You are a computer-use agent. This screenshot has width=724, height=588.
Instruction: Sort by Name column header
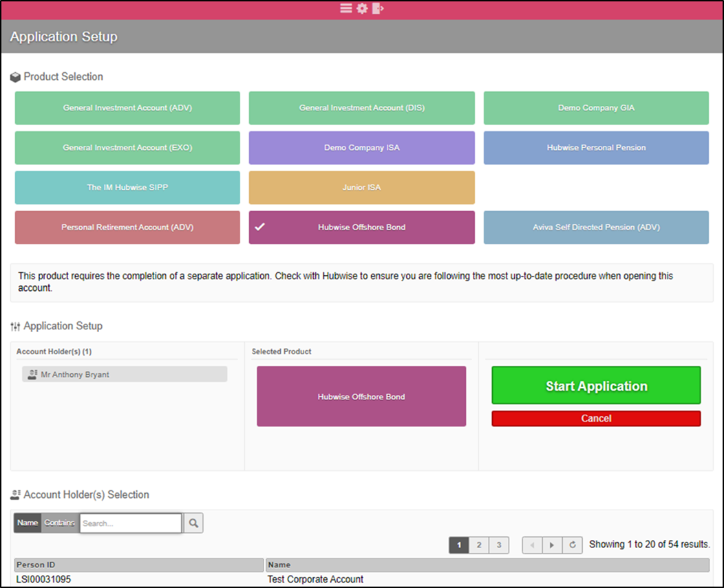pos(487,565)
